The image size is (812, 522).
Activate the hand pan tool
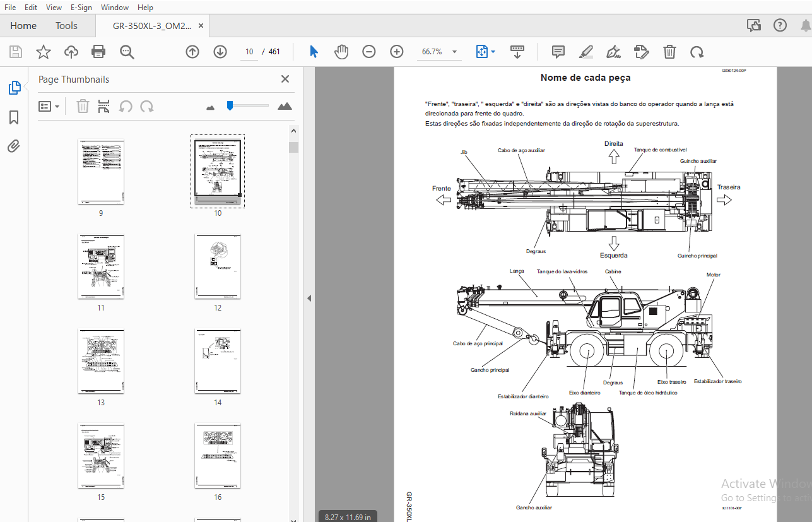click(x=341, y=52)
